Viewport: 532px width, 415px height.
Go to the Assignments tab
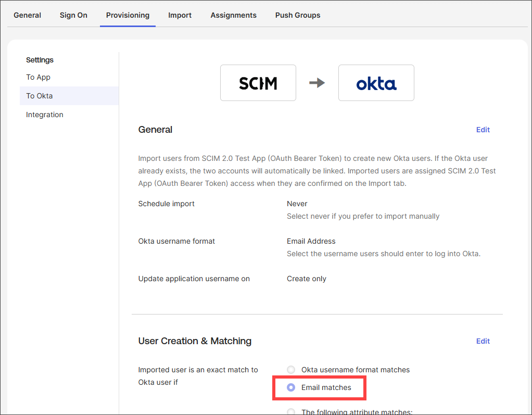233,15
